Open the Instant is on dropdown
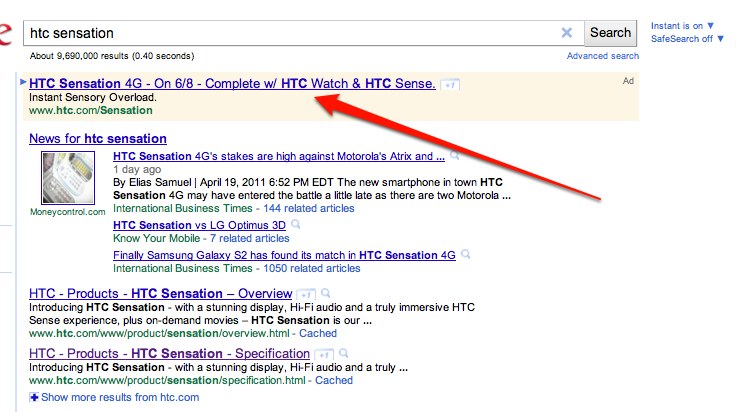Viewport: 736px width, 412px height. 682,25
